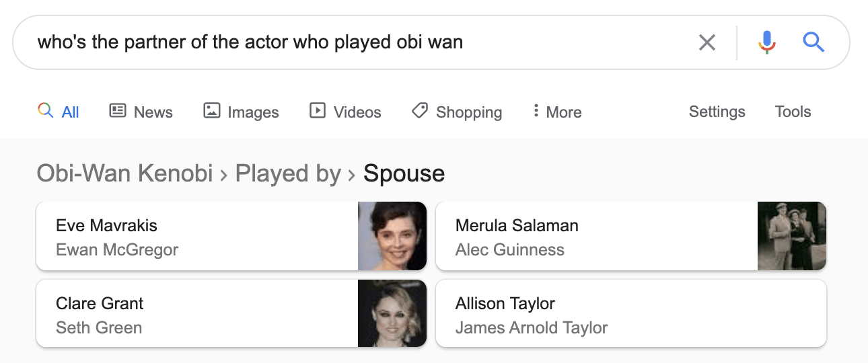The width and height of the screenshot is (868, 363).
Task: Open search Settings
Action: [717, 112]
